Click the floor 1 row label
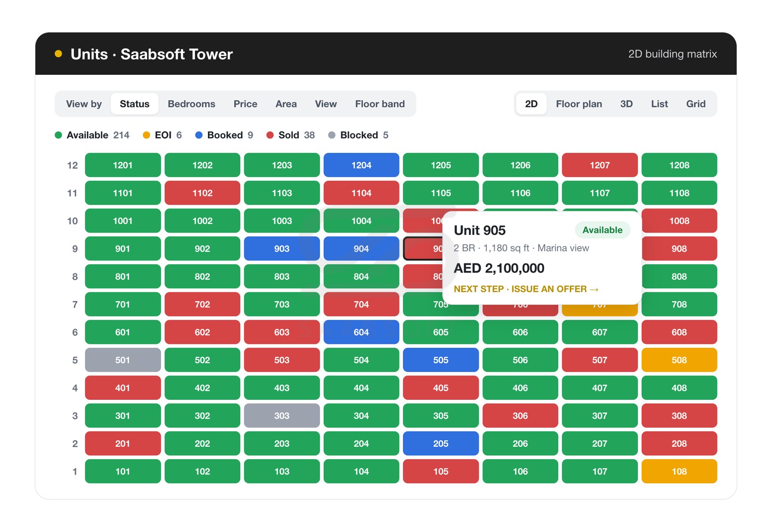The width and height of the screenshot is (772, 532). [x=75, y=471]
